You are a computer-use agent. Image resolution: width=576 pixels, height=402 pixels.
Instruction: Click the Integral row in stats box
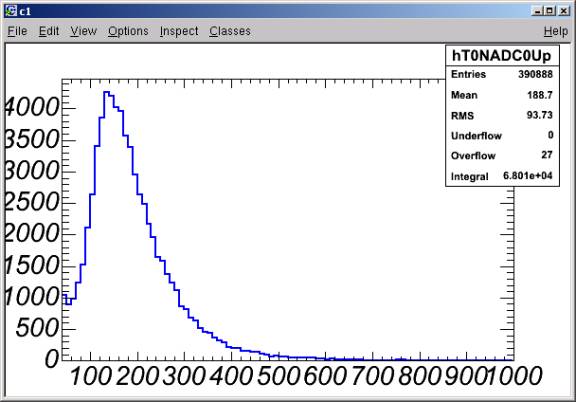pos(502,176)
